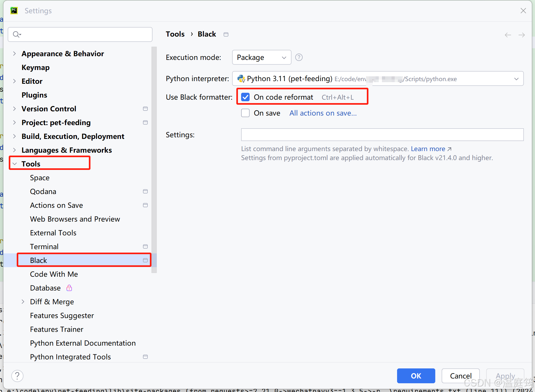Enable the On save checkbox
Viewport: 535px width, 392px height.
click(245, 113)
